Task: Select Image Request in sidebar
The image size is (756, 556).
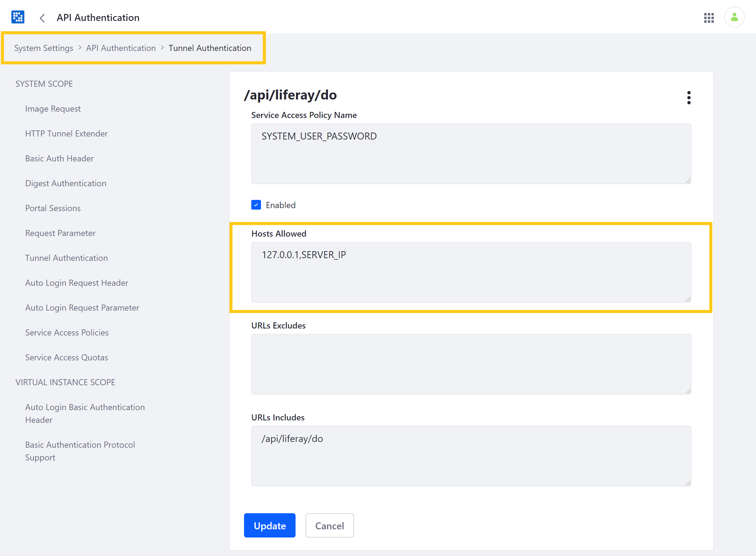Action: click(x=52, y=108)
